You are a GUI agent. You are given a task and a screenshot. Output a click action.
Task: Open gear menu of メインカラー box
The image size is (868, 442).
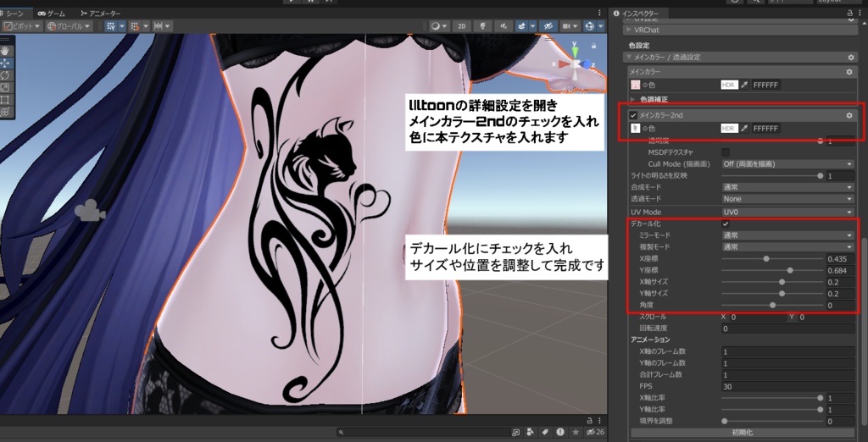[849, 72]
